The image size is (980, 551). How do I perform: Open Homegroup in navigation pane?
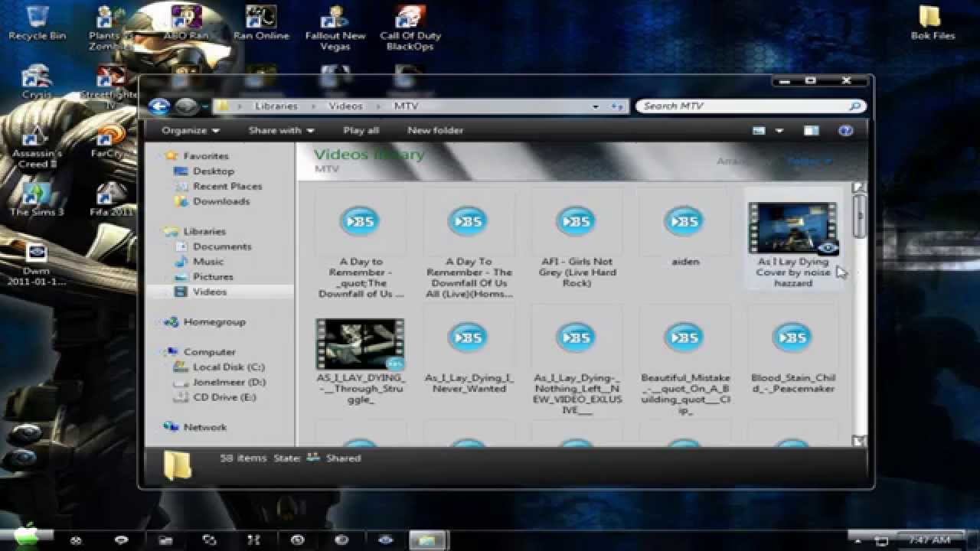click(x=204, y=322)
